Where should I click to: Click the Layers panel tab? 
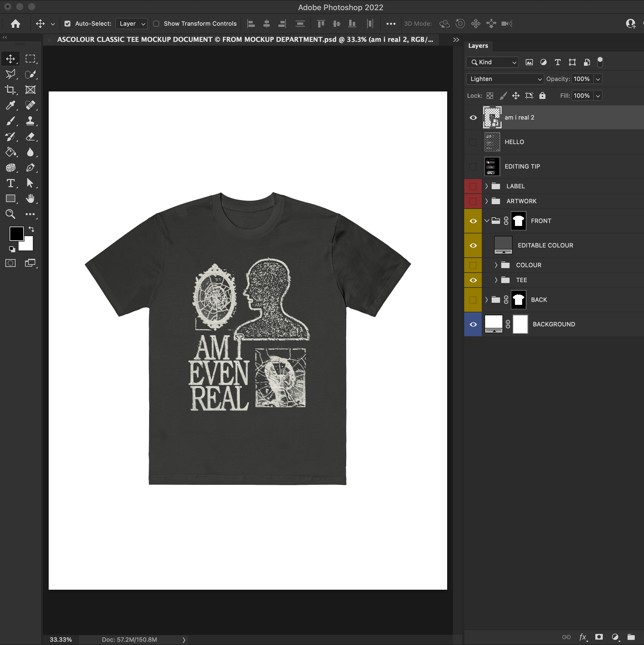[478, 46]
